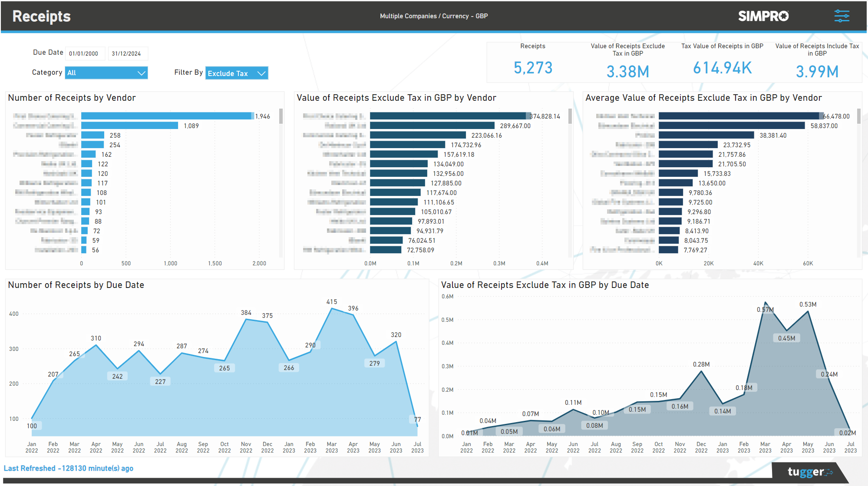Select the vendor bar with 162 receipts
Viewport: 868px width, 486px height.
coord(88,154)
